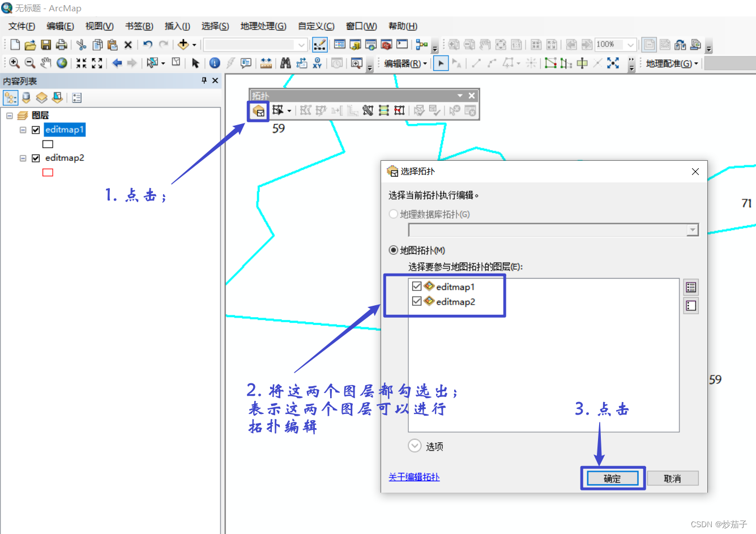
Task: Open the 编辑(E) menu
Action: click(60, 26)
